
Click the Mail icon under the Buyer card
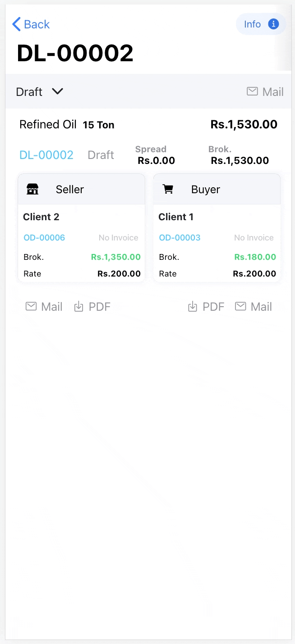point(240,306)
